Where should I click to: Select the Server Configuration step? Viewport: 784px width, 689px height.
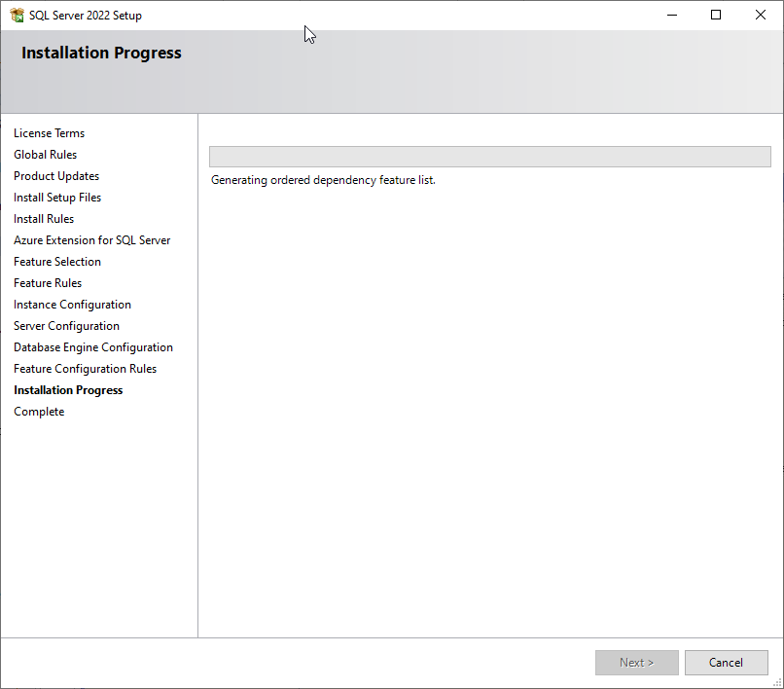point(66,326)
